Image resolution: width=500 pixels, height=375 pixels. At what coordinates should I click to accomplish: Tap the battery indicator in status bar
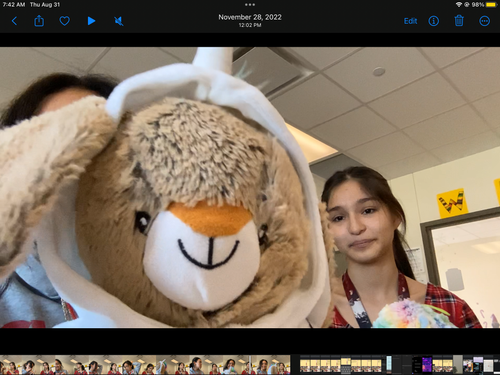491,5
